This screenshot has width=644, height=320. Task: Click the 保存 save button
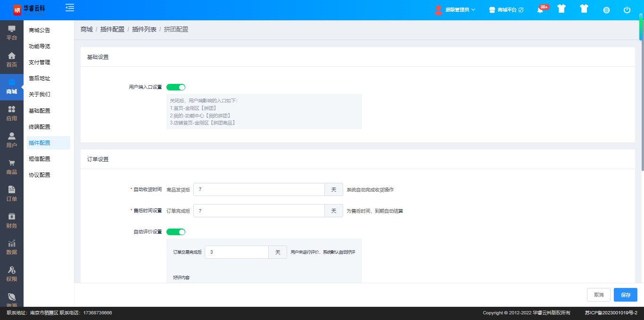tap(625, 295)
